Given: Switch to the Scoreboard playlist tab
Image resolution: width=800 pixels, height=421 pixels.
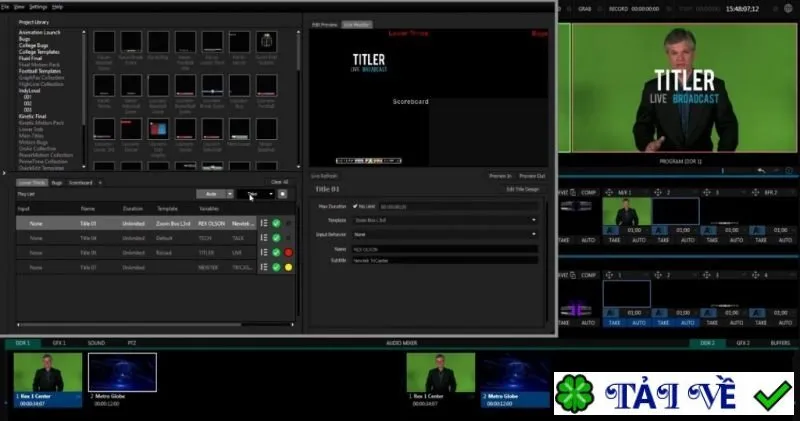Looking at the screenshot, I should [81, 183].
